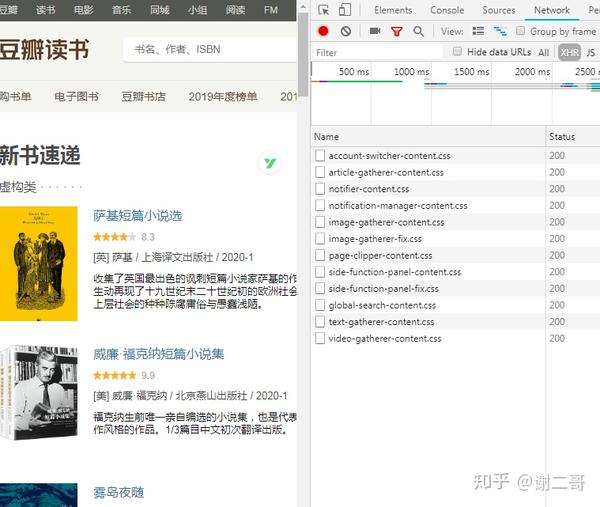Viewport: 600px width, 507px height.
Task: Show overview waterfall view icon
Action: pyautogui.click(x=500, y=31)
